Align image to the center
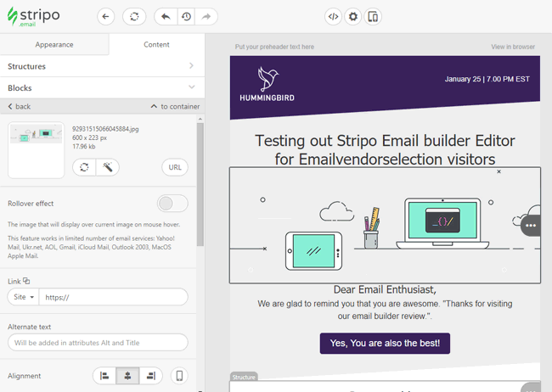This screenshot has height=392, width=552. [127, 376]
